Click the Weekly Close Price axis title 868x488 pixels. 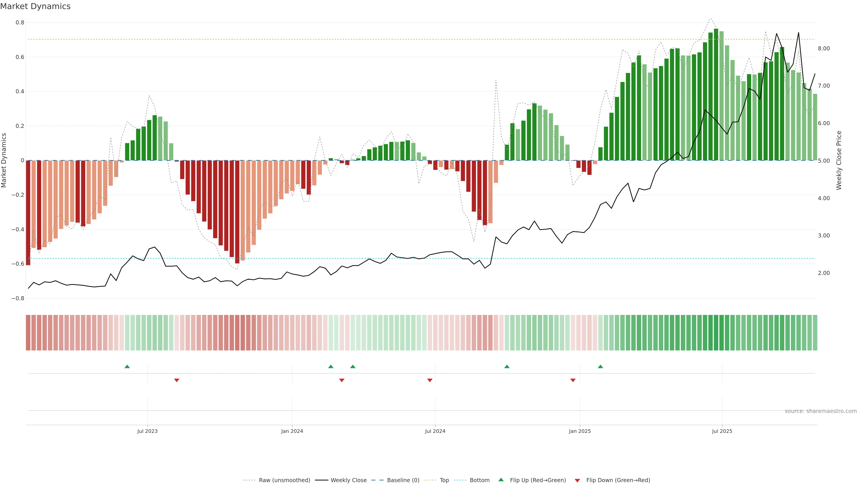[839, 160]
